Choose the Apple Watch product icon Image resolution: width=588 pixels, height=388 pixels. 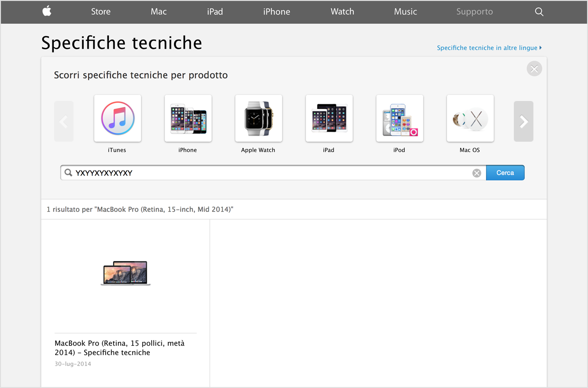click(x=259, y=118)
